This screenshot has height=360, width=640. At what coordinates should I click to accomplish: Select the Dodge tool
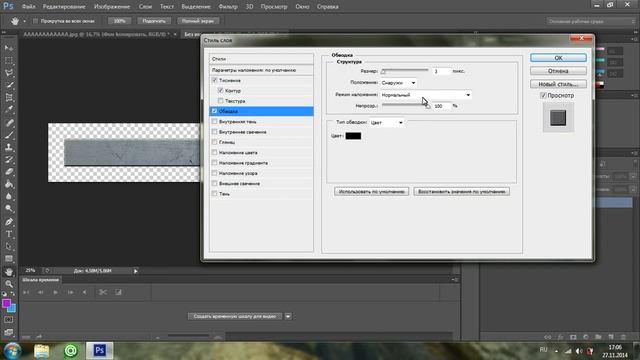(x=9, y=209)
